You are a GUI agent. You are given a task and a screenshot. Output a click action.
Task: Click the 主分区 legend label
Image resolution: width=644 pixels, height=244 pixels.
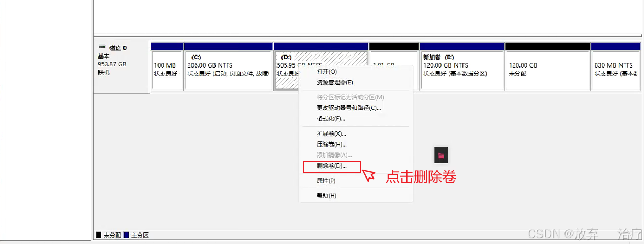[x=140, y=235]
